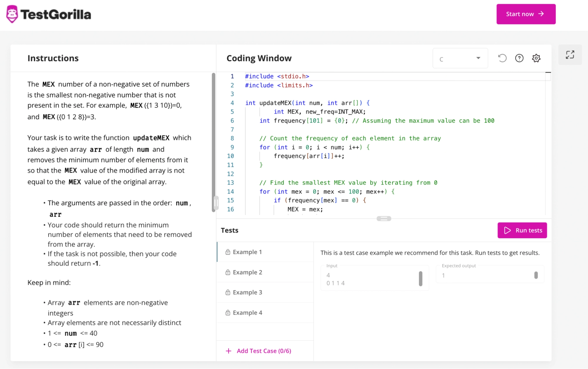
Task: Click the lock icon on Example 3
Action: pos(228,292)
